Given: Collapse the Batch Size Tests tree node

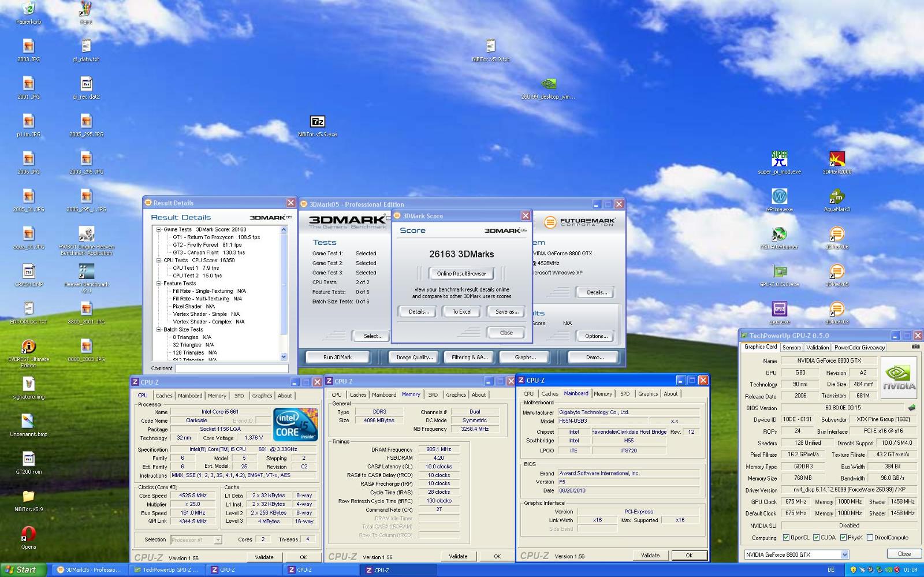Looking at the screenshot, I should [159, 330].
